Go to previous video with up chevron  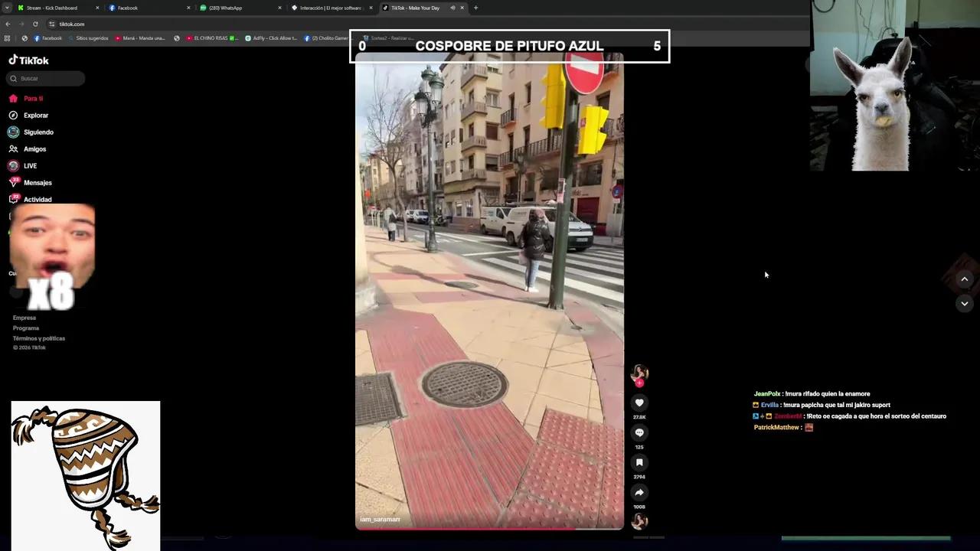pos(964,279)
